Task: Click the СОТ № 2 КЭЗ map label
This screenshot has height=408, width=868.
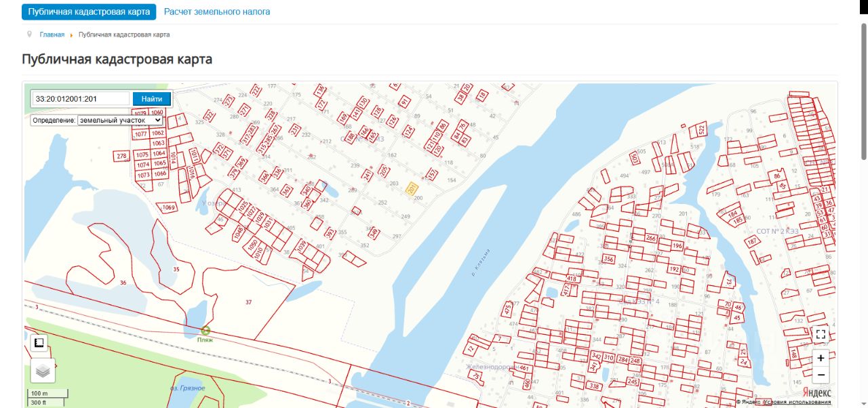Action: [x=777, y=232]
